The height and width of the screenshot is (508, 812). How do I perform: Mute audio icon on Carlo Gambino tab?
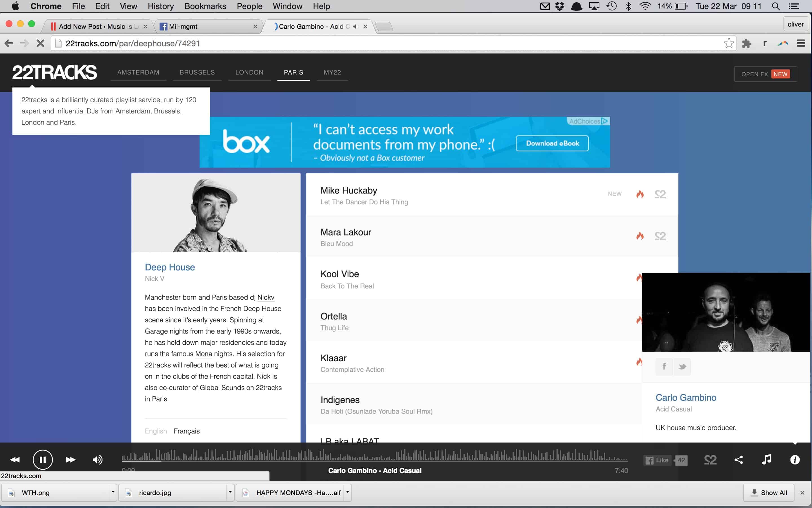click(356, 26)
